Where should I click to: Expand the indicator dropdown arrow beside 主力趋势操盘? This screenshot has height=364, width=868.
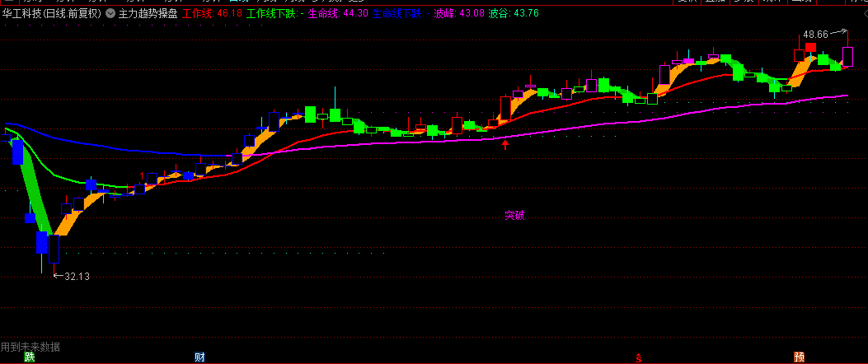(x=110, y=14)
